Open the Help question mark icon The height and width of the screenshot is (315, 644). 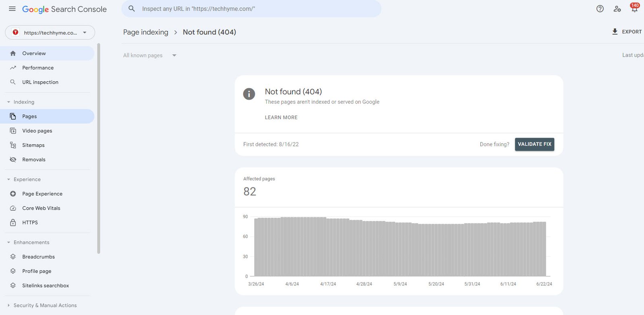pos(600,9)
